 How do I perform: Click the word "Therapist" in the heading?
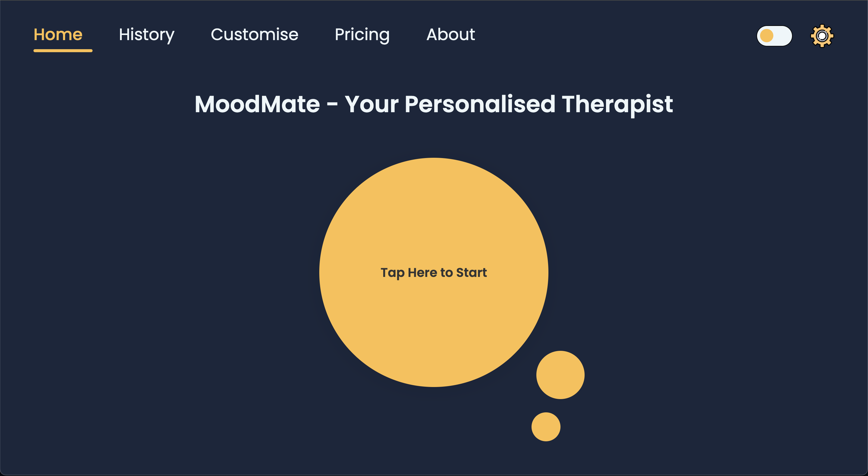click(x=617, y=104)
